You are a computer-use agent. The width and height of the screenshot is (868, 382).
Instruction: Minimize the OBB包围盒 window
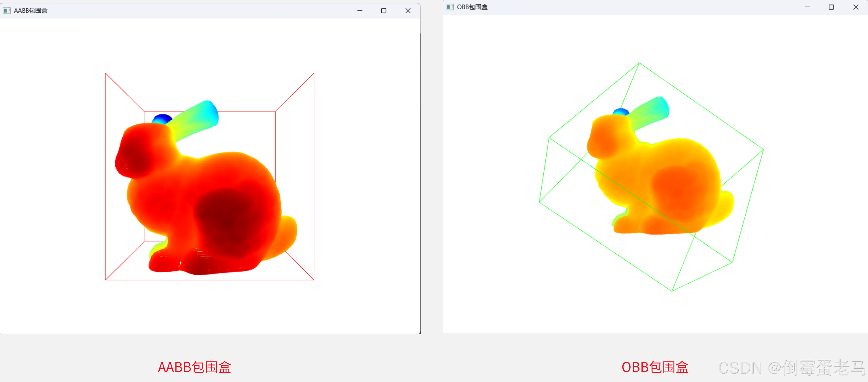[x=807, y=7]
